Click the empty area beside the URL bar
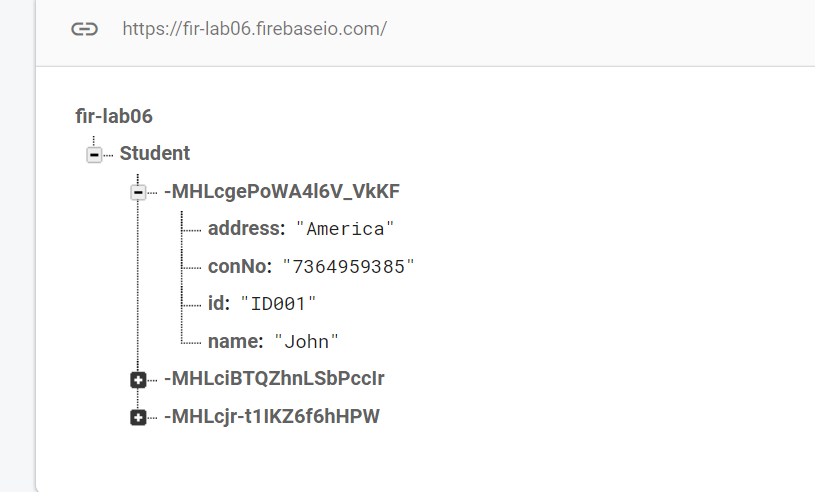Screen dimensions: 815x492 [x=598, y=29]
